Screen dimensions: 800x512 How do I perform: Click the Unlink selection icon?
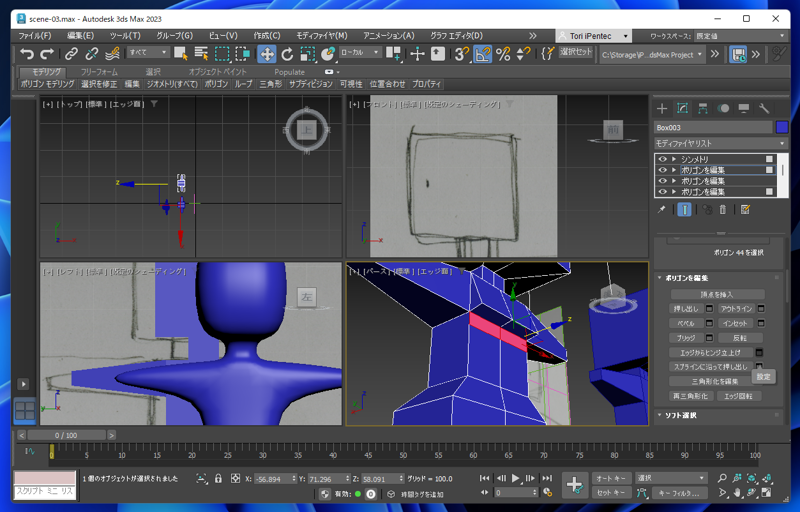tap(92, 54)
